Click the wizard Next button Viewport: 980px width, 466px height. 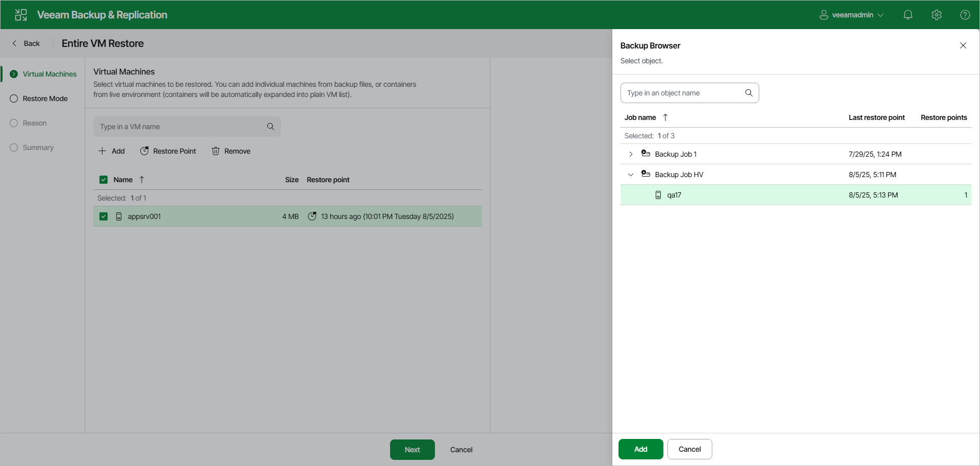[x=412, y=450]
